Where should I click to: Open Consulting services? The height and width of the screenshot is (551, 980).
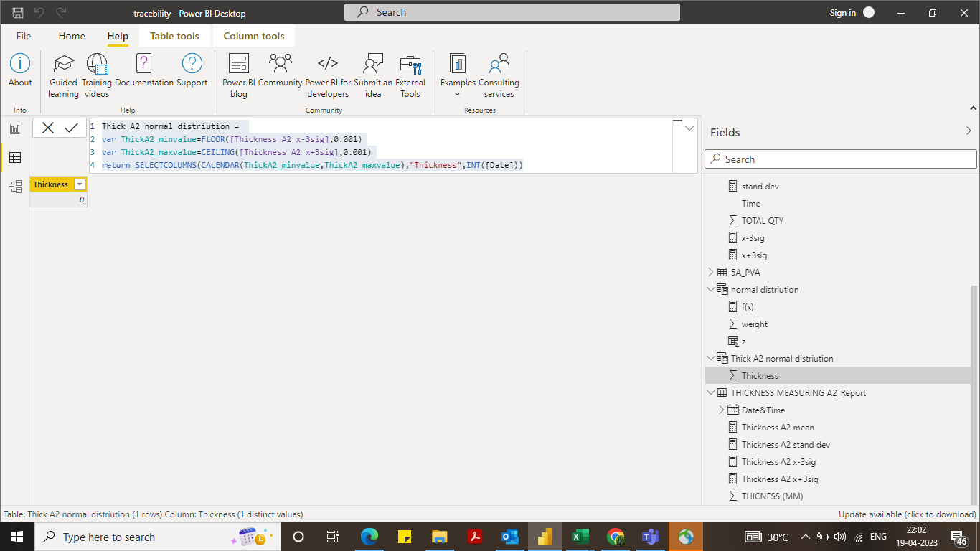499,75
